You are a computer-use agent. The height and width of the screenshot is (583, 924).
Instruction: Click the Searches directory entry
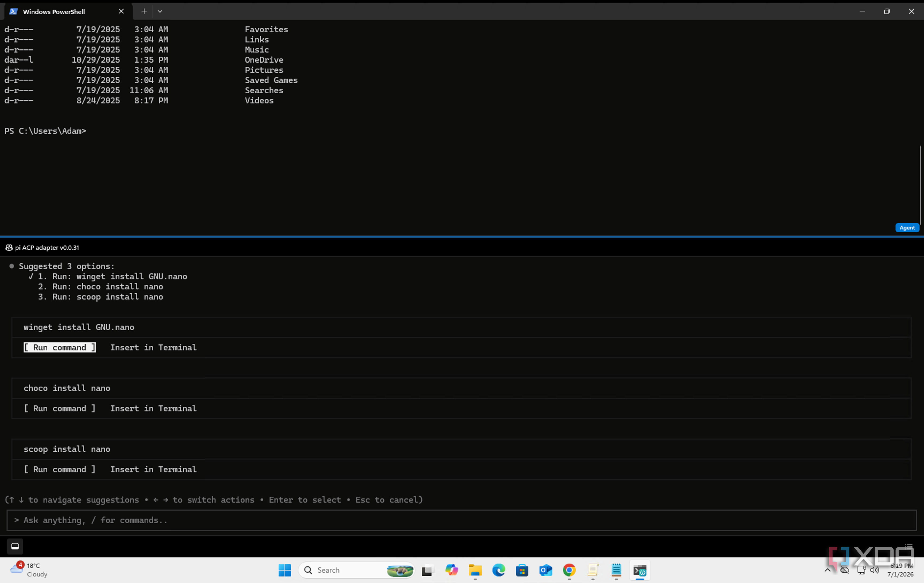pyautogui.click(x=264, y=91)
